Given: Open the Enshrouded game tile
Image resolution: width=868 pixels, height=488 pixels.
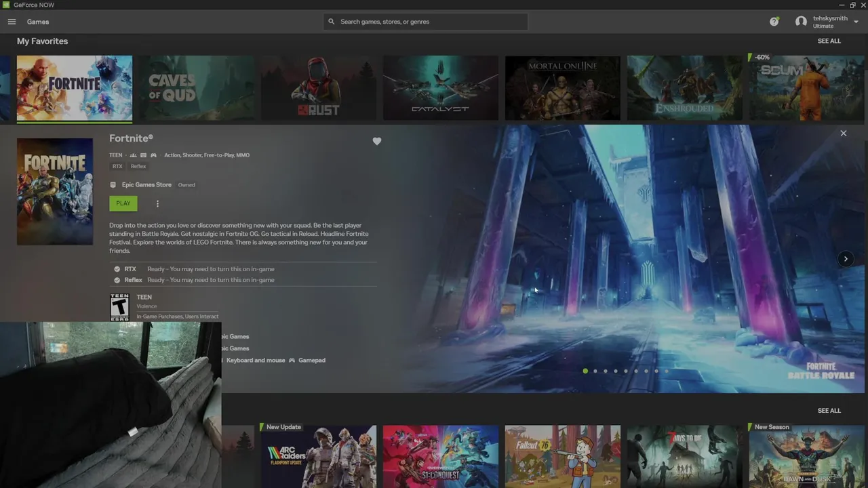Looking at the screenshot, I should coord(685,88).
